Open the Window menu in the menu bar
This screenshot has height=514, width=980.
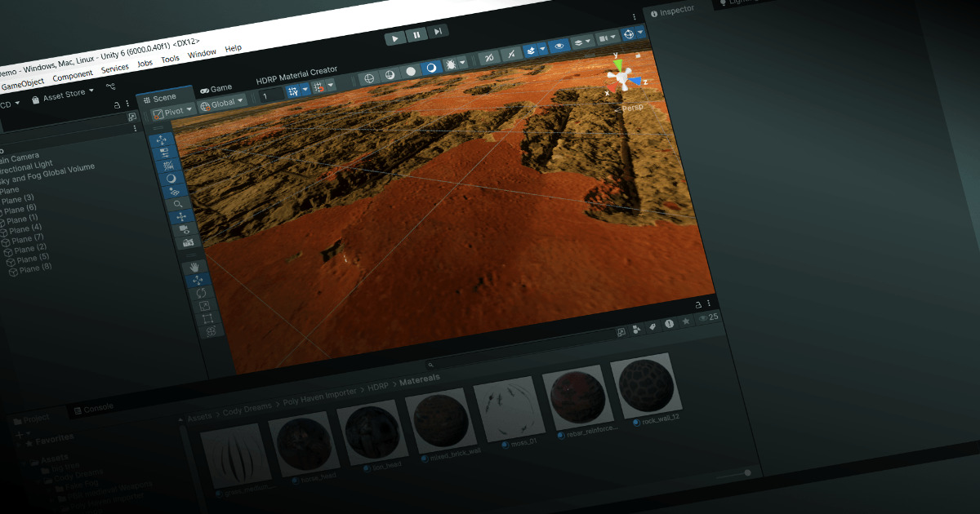pyautogui.click(x=201, y=52)
